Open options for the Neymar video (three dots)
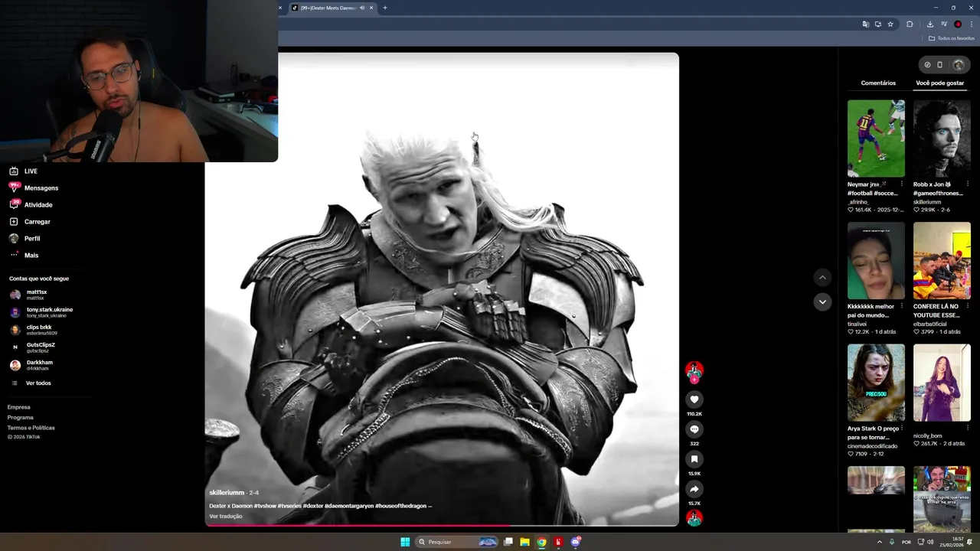980x551 pixels. coord(901,184)
